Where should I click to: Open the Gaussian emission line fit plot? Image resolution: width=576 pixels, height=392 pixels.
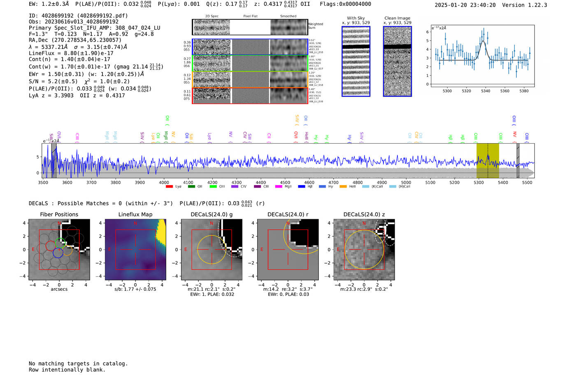[x=482, y=56]
